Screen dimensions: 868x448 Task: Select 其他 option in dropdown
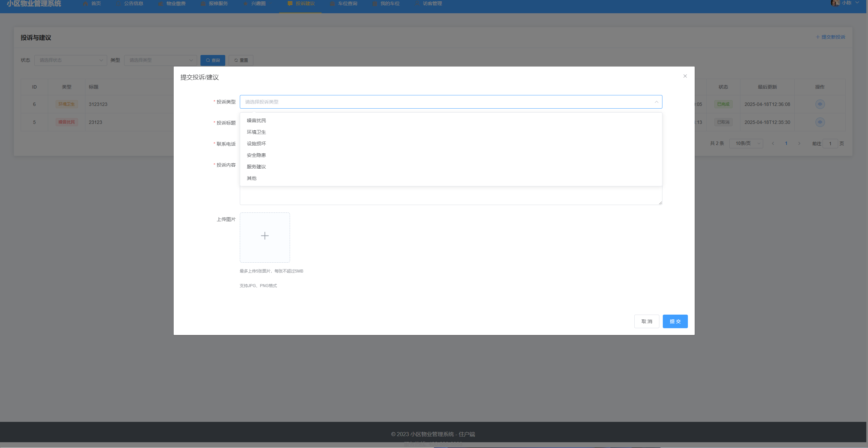(x=252, y=178)
